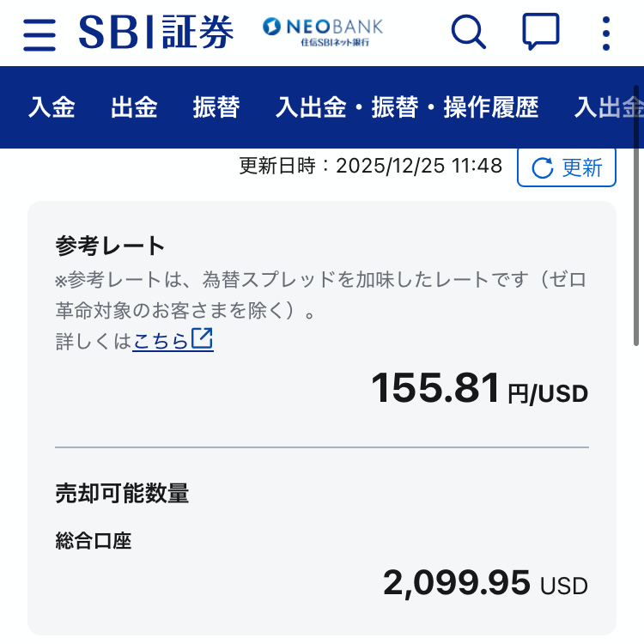Click the 更新日時 timestamp text
The width and height of the screenshot is (644, 644).
[370, 166]
